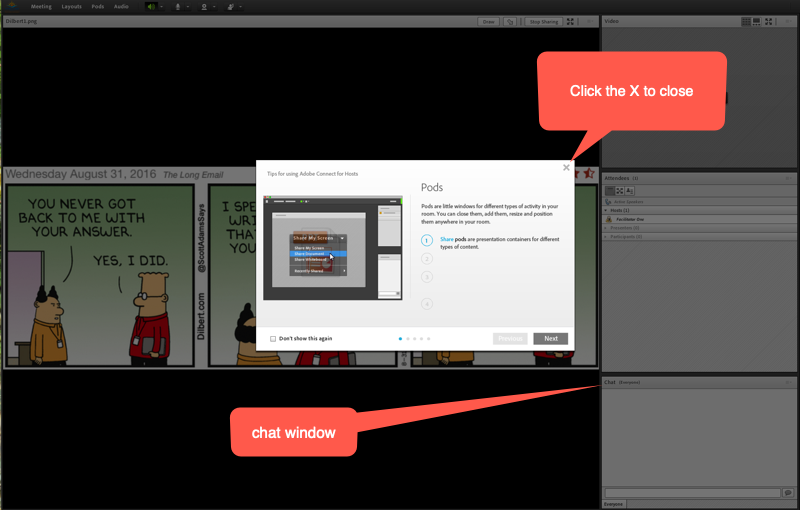Toggle the speaker audio icon
The height and width of the screenshot is (510, 800).
(x=151, y=6)
